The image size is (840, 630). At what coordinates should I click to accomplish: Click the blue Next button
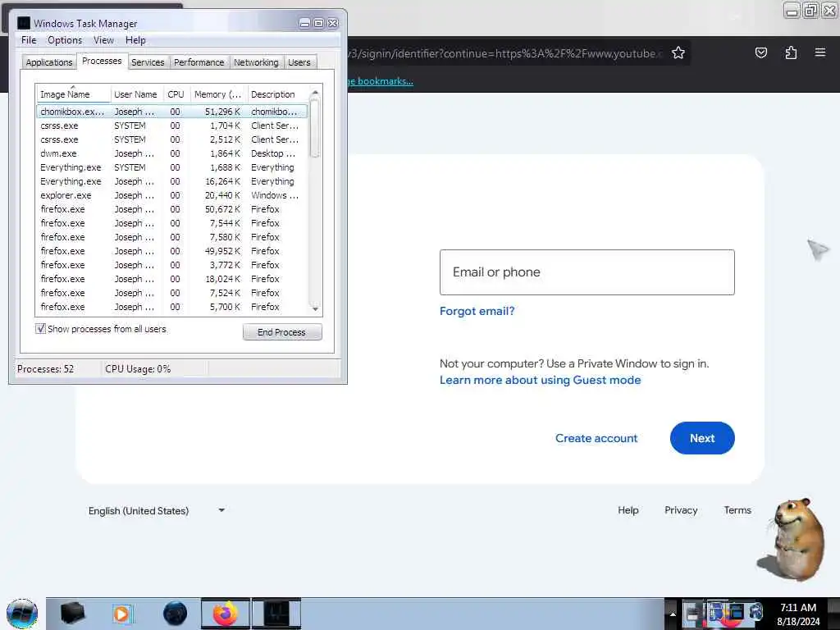tap(702, 438)
